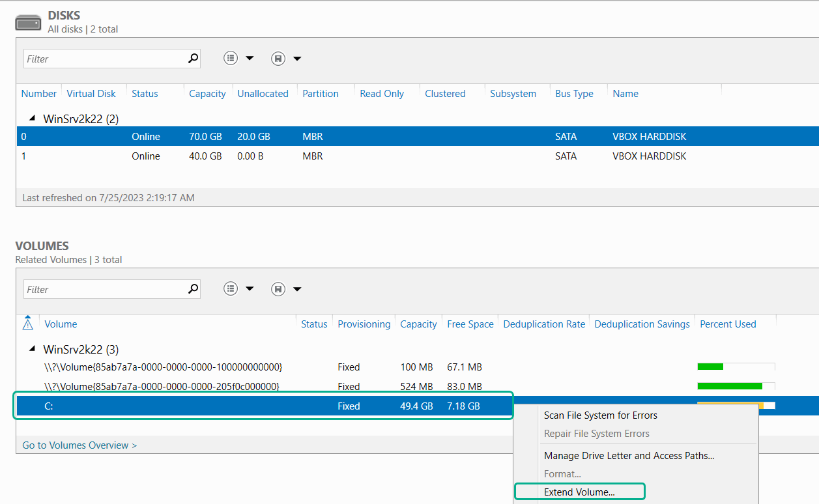Image resolution: width=819 pixels, height=504 pixels.
Task: Click the Disks tile icon
Action: click(x=29, y=22)
